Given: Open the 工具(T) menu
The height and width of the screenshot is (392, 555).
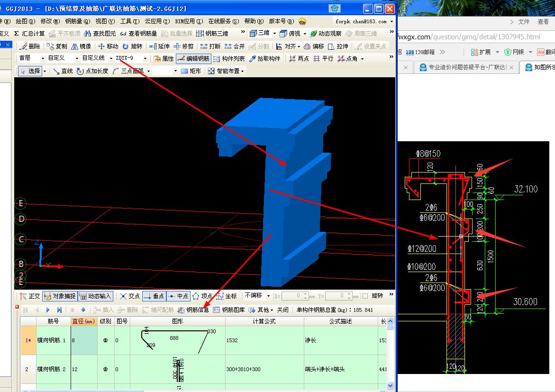Looking at the screenshot, I should click(129, 21).
